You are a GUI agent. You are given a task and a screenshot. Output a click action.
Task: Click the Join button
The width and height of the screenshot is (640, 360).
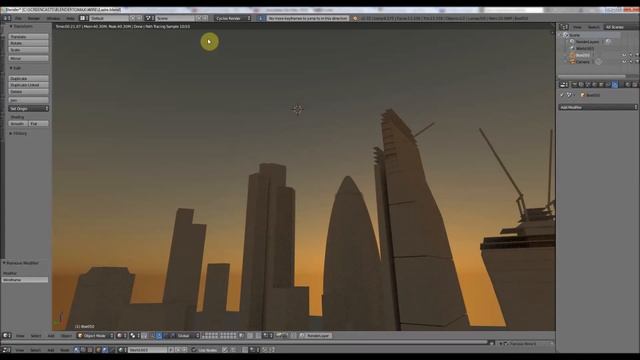click(28, 100)
